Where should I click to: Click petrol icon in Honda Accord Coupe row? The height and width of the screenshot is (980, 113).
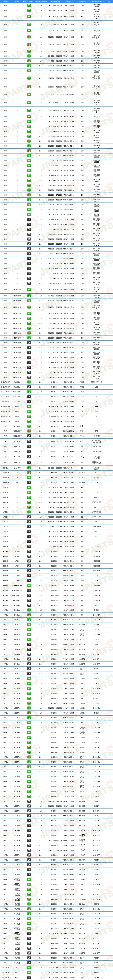pyautogui.click(x=29, y=468)
